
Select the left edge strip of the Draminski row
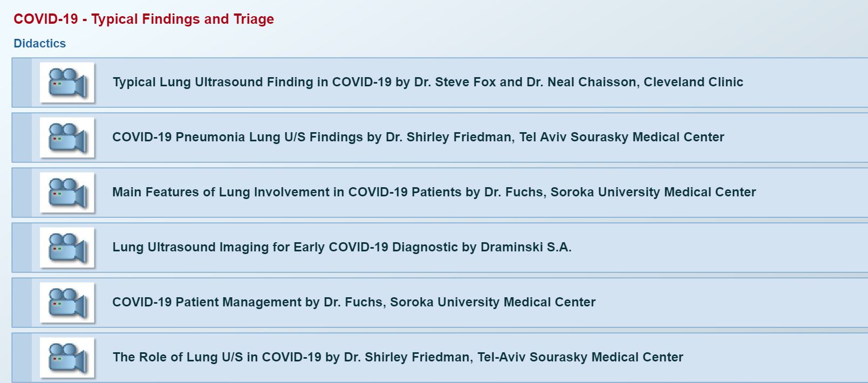pos(22,248)
